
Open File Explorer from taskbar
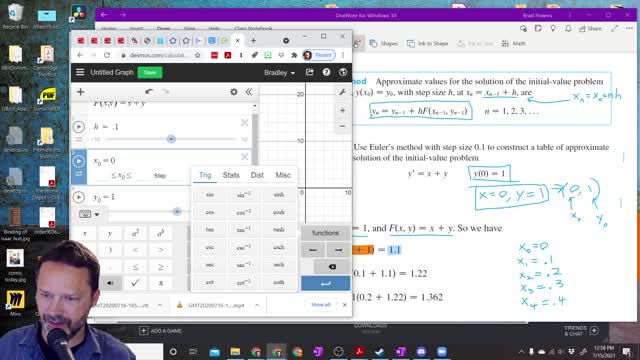coord(235,351)
